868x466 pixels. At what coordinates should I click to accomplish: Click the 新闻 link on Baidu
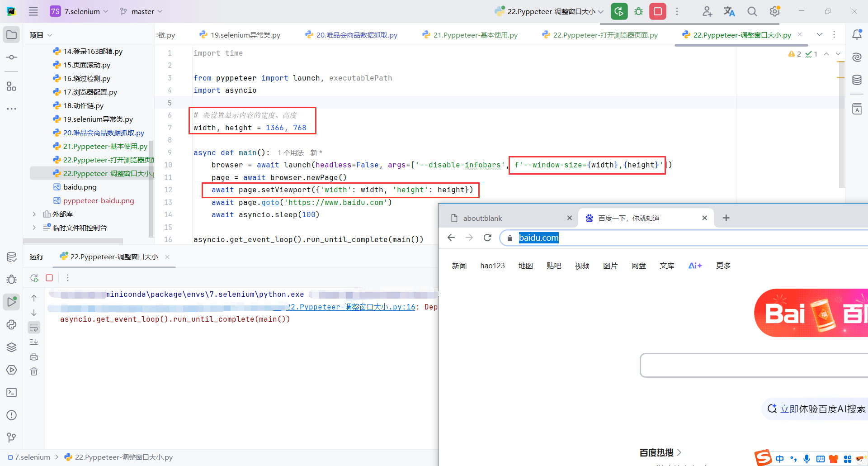coord(459,266)
